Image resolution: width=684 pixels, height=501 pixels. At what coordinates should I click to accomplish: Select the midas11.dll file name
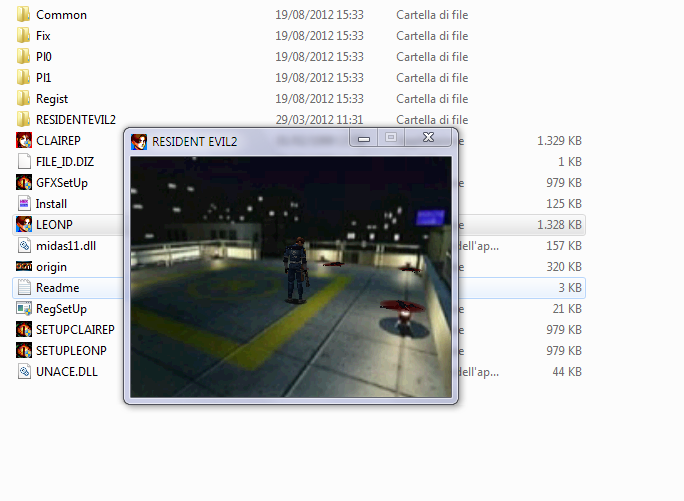tap(66, 246)
